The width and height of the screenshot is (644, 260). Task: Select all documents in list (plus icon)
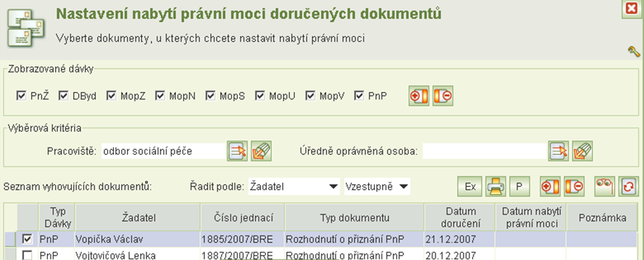(550, 186)
